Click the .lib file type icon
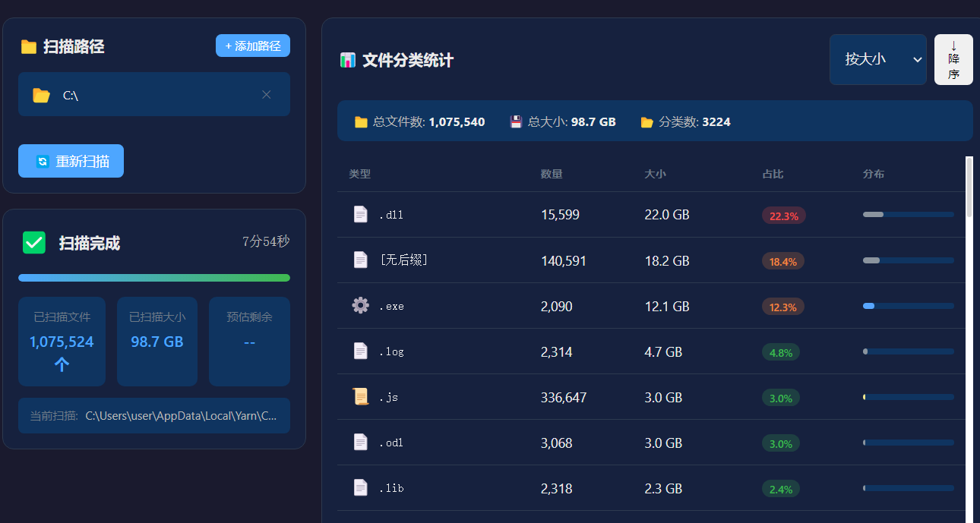This screenshot has height=523, width=980. coord(361,488)
